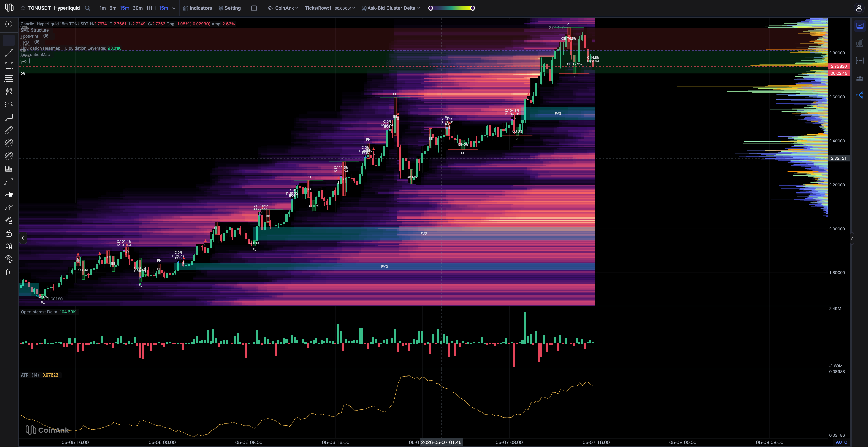
Task: Select the second circular ruler measure tool
Action: 9,156
